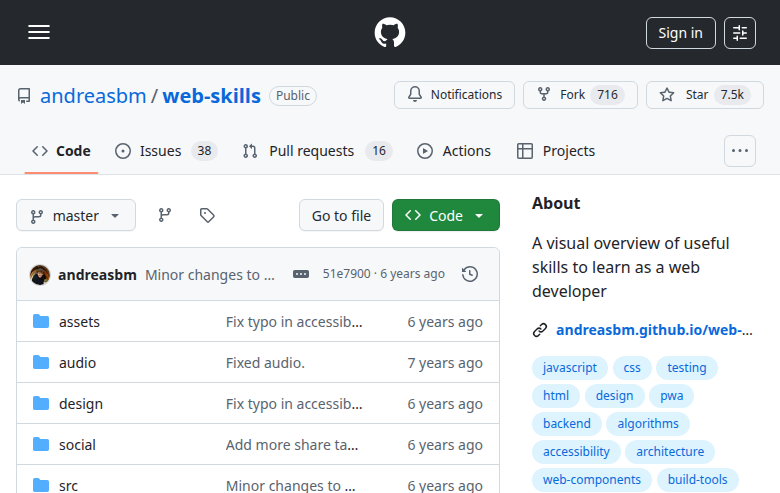
Task: Click the Sign in button
Action: pyautogui.click(x=681, y=33)
